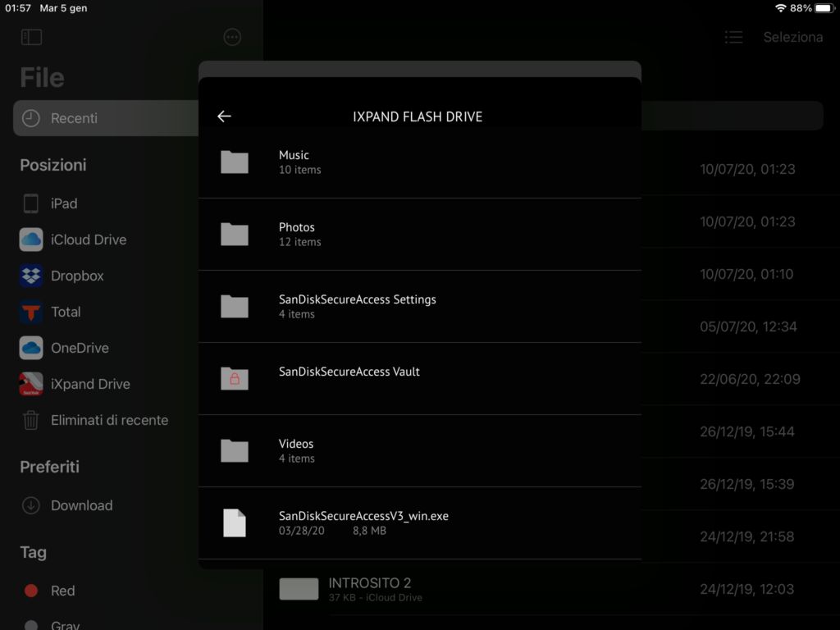Click '22/06/20, 22:09' date entry
The width and height of the screenshot is (840, 630).
point(750,379)
